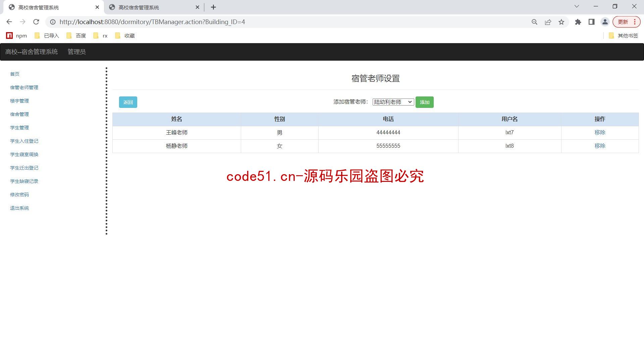Open the extensions puzzle icon
The image size is (644, 345).
click(x=578, y=22)
